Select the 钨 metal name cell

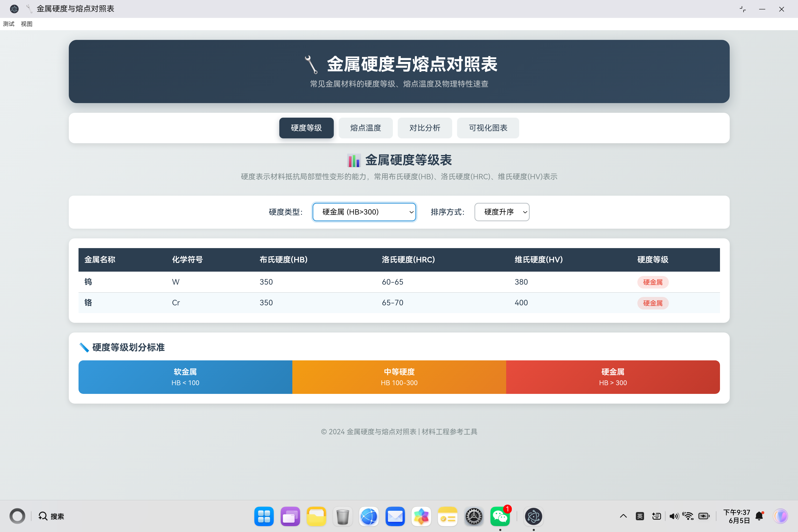pos(88,282)
